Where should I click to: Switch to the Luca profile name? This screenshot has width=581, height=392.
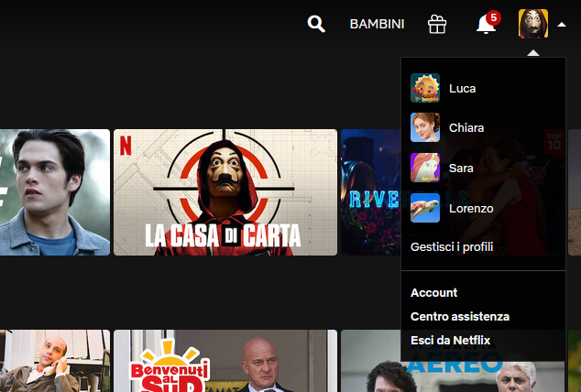click(x=462, y=89)
